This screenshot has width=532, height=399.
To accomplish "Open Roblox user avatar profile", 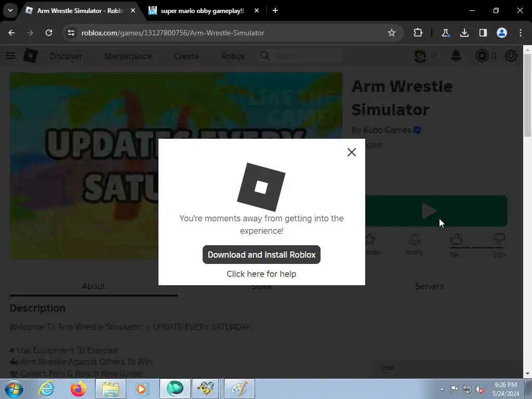I will [x=420, y=56].
